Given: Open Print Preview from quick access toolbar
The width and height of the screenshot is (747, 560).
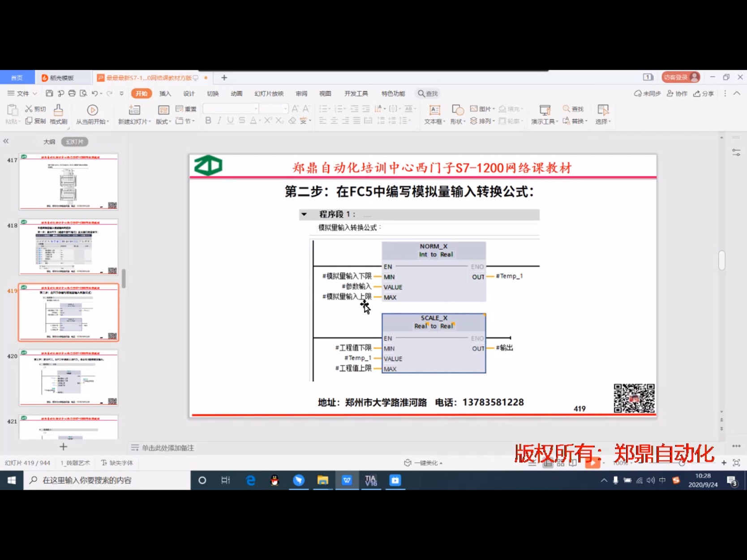Looking at the screenshot, I should tap(83, 93).
